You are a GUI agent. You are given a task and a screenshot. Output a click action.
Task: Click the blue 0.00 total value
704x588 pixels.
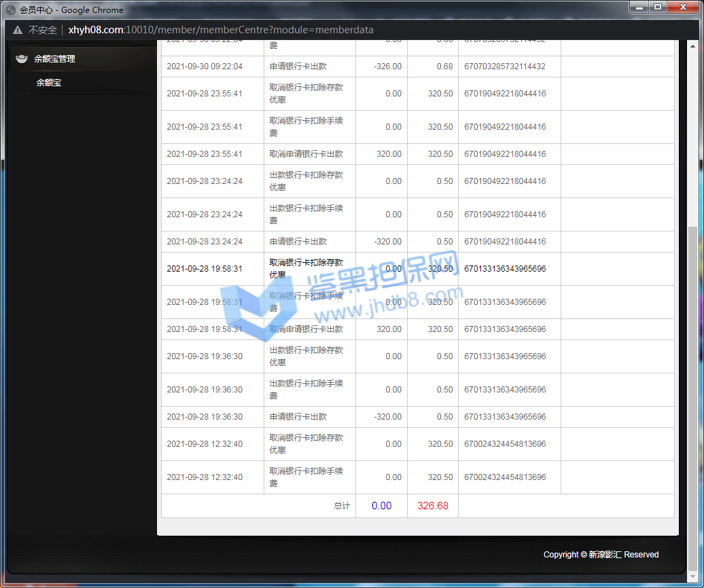click(381, 506)
